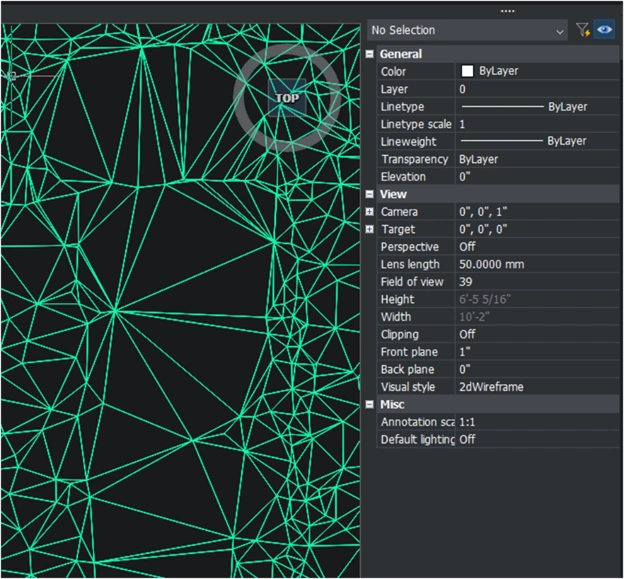
Task: Click the Quick Select filter icon
Action: [x=583, y=30]
